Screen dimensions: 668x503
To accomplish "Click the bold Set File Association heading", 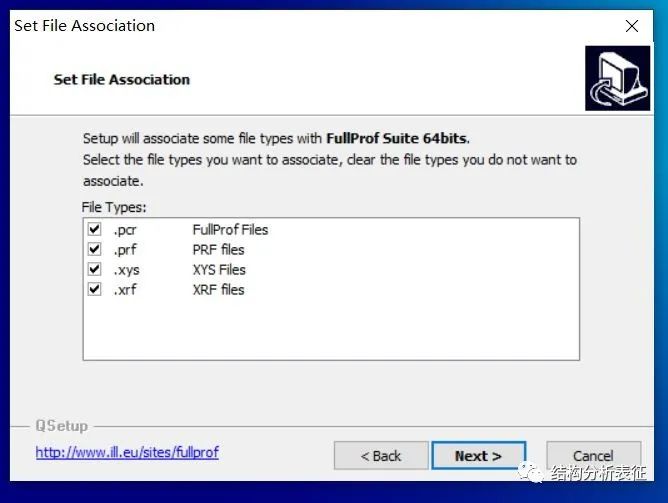I will (121, 80).
